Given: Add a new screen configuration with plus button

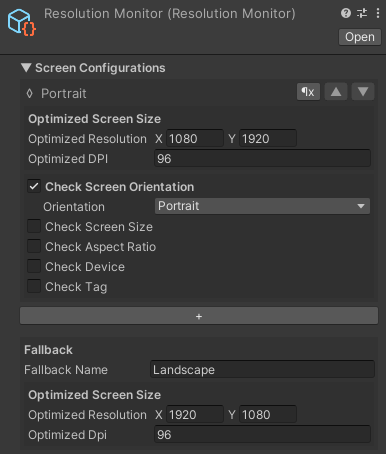Looking at the screenshot, I should point(199,316).
